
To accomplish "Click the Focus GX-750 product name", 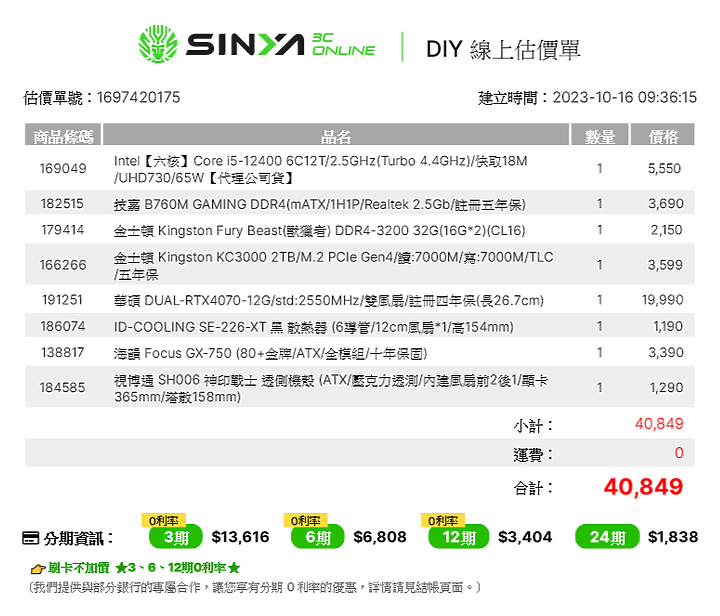I will tap(270, 353).
